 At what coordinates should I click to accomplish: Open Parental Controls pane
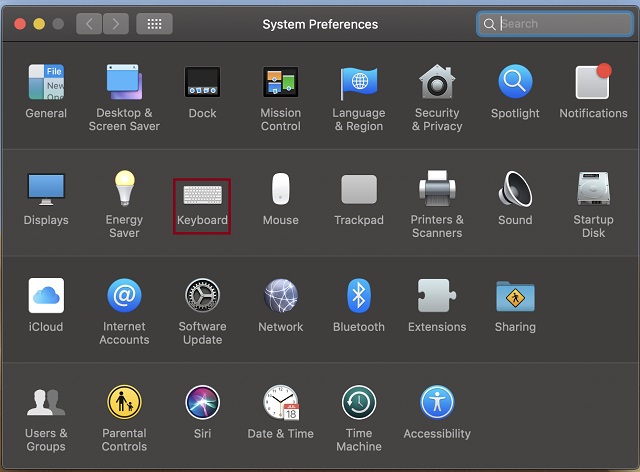click(x=124, y=418)
